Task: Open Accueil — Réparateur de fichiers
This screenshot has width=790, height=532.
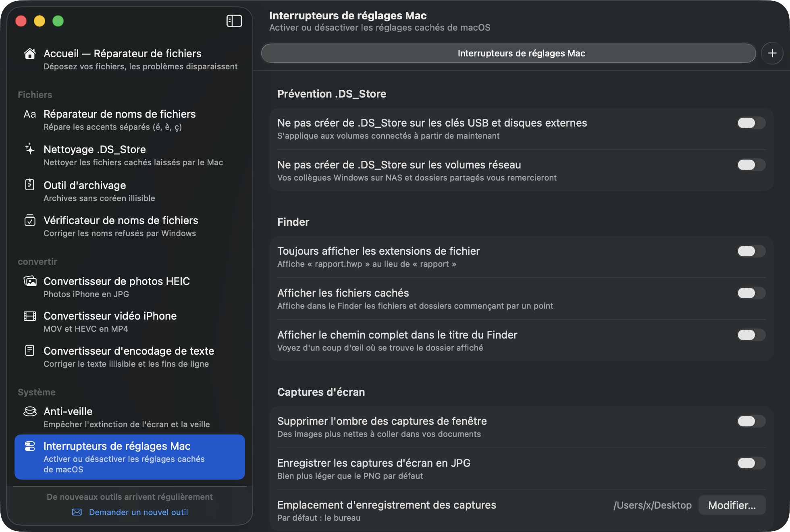Action: pyautogui.click(x=130, y=59)
